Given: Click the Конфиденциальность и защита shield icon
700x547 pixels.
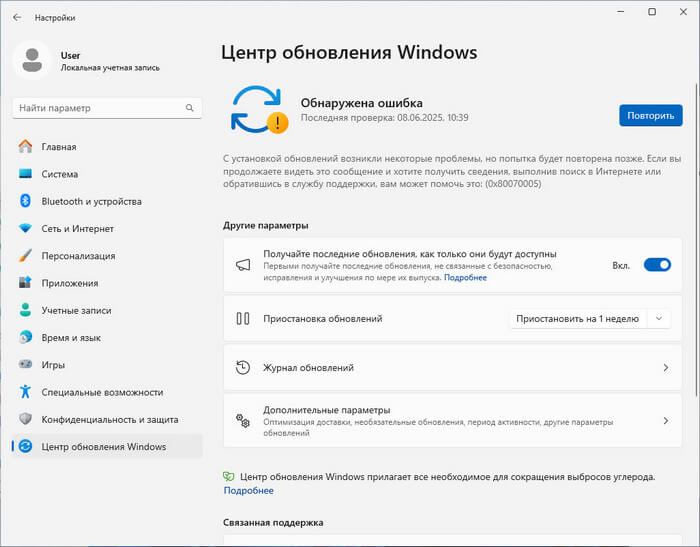Looking at the screenshot, I should pos(26,419).
